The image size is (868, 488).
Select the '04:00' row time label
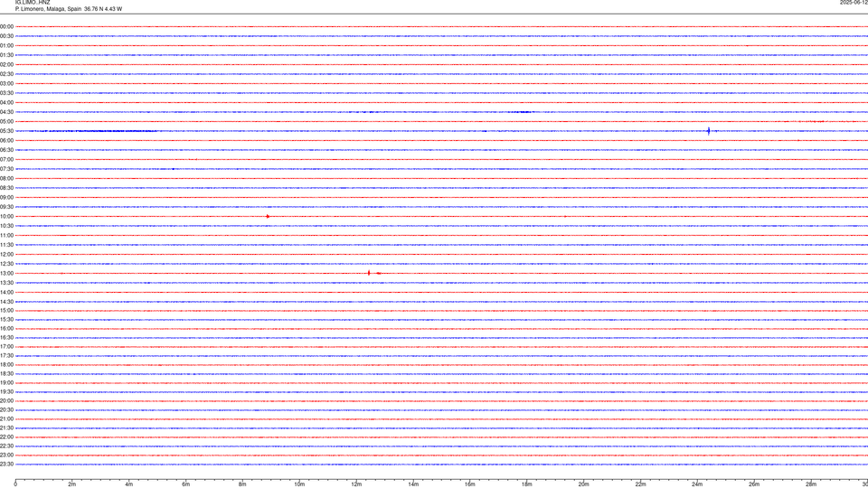(x=6, y=102)
